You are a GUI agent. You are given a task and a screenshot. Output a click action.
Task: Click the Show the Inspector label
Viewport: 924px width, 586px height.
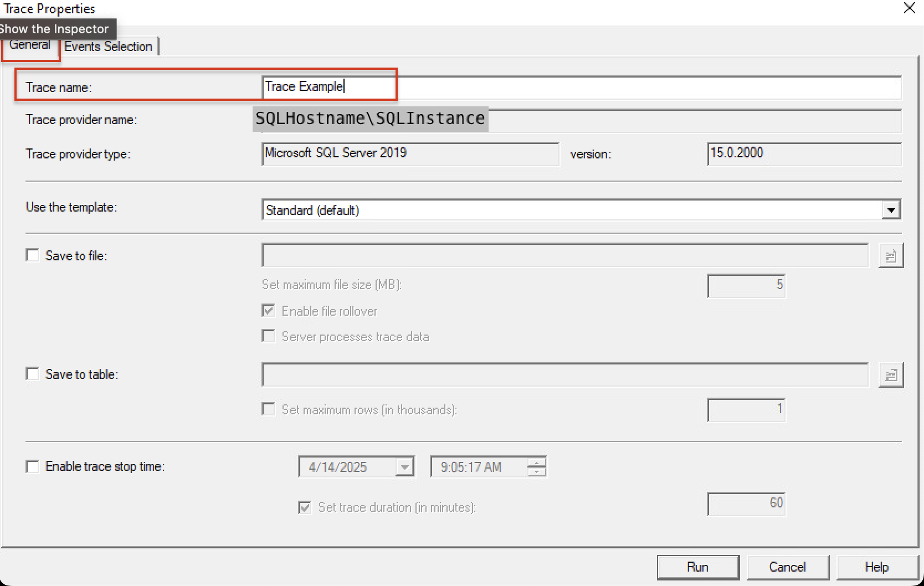(x=55, y=29)
